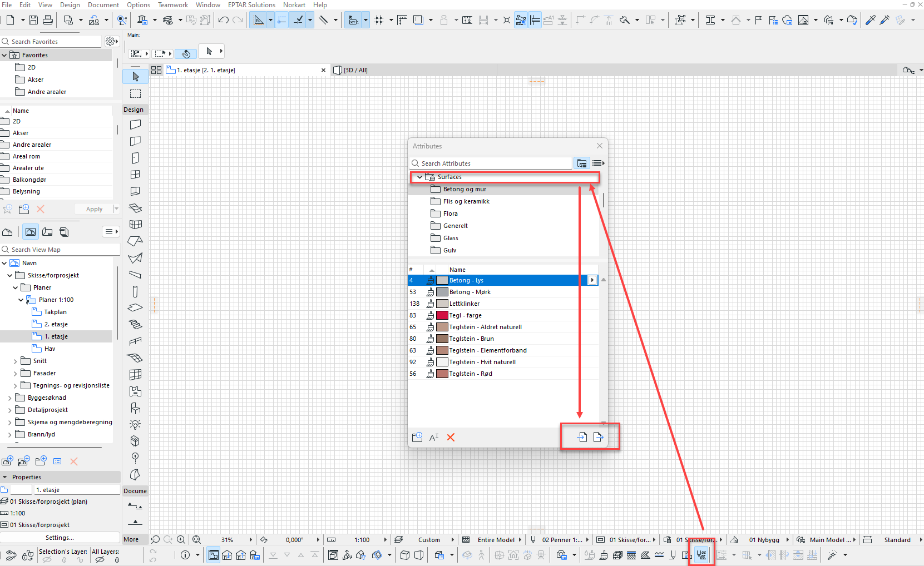Image resolution: width=924 pixels, height=566 pixels.
Task: Expand the Byggesøknad folder
Action: click(x=9, y=398)
